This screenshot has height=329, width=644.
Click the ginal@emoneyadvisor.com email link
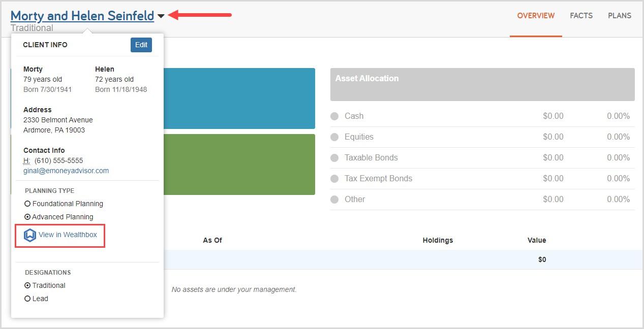tap(66, 171)
